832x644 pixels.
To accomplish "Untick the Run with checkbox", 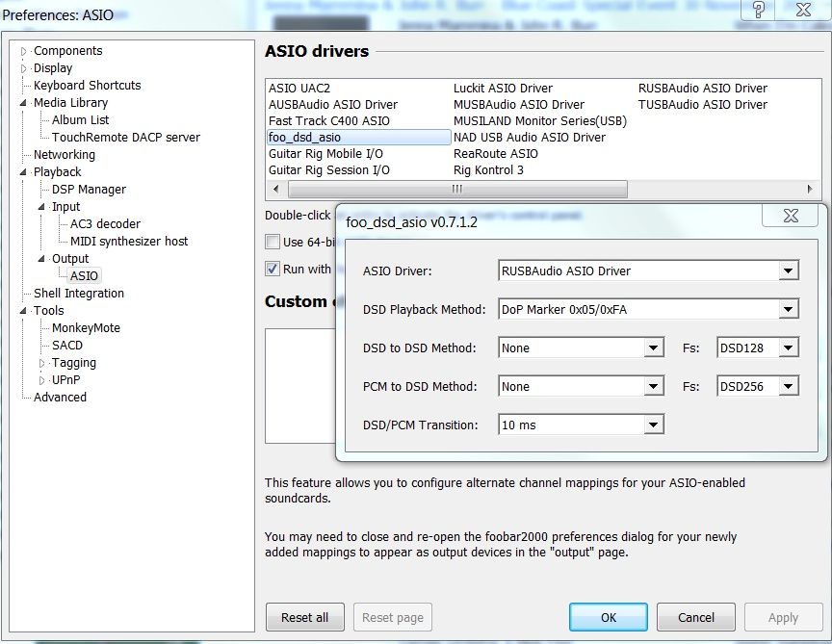I will tap(273, 269).
